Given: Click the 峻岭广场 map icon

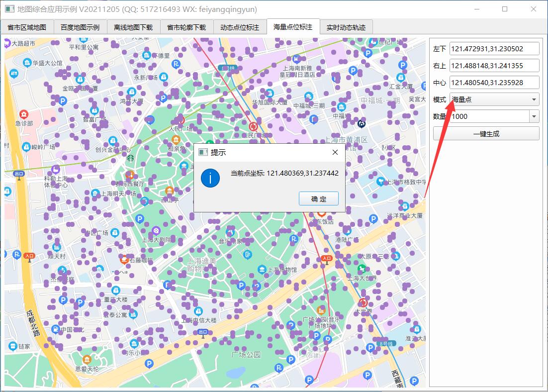Looking at the screenshot, I should (x=26, y=147).
